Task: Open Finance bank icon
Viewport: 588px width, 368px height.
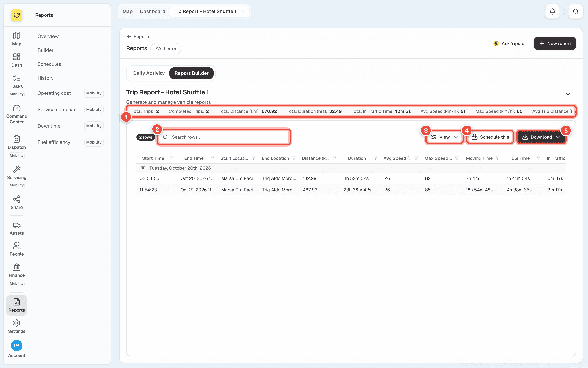Action: (x=17, y=267)
